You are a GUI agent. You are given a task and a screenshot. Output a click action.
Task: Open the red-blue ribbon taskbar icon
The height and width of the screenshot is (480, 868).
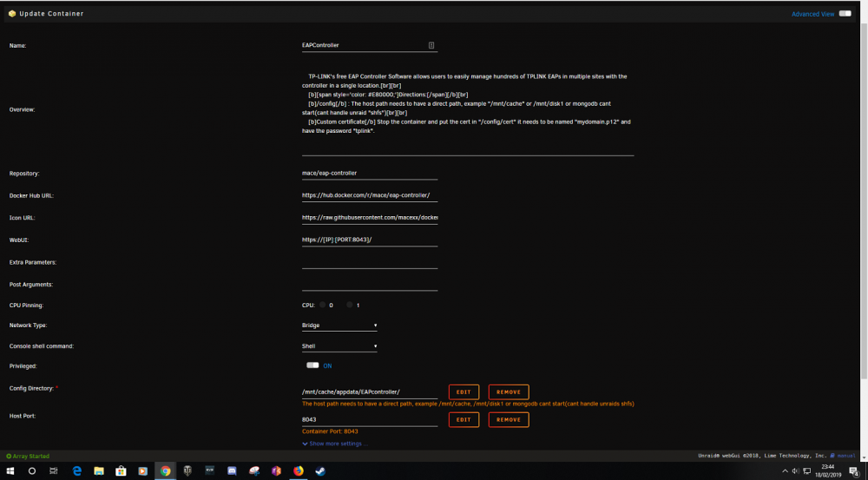pyautogui.click(x=254, y=471)
